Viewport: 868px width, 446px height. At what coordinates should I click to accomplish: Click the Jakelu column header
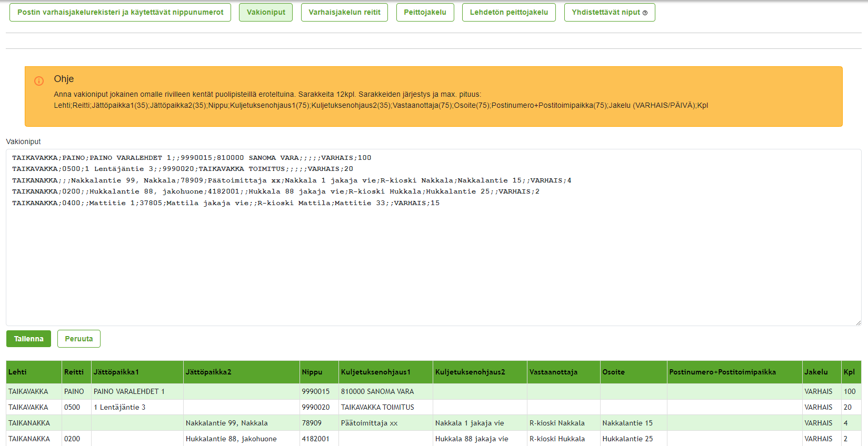[x=822, y=372]
